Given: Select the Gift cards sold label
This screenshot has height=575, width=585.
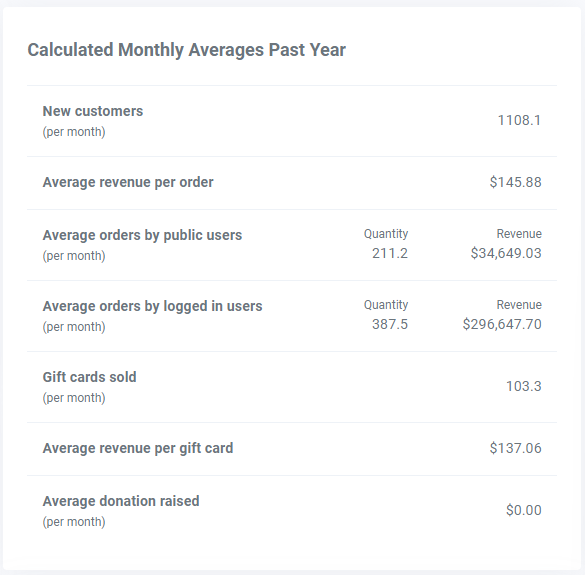Looking at the screenshot, I should click(x=90, y=377).
